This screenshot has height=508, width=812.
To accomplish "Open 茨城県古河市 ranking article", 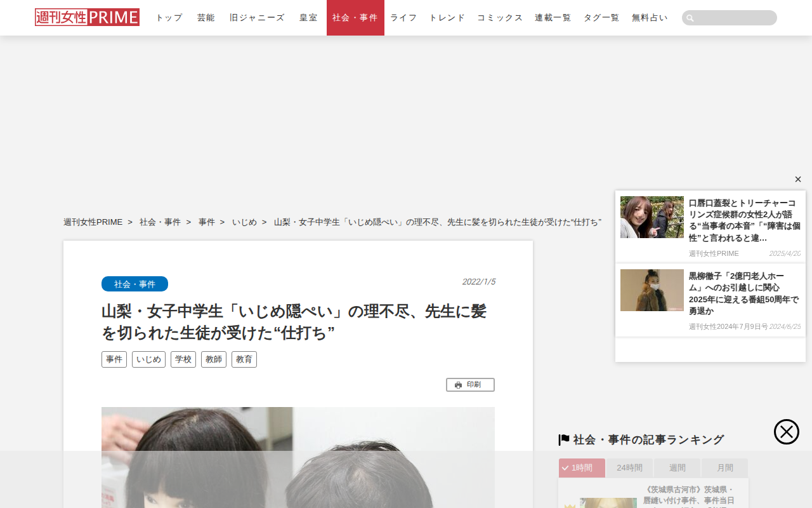I will pos(689,496).
